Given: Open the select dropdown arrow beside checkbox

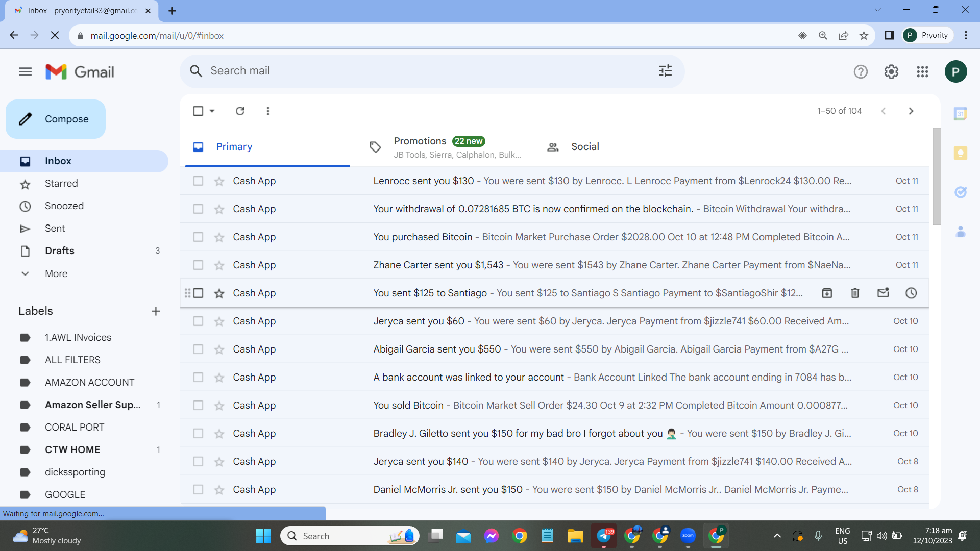Looking at the screenshot, I should tap(212, 111).
